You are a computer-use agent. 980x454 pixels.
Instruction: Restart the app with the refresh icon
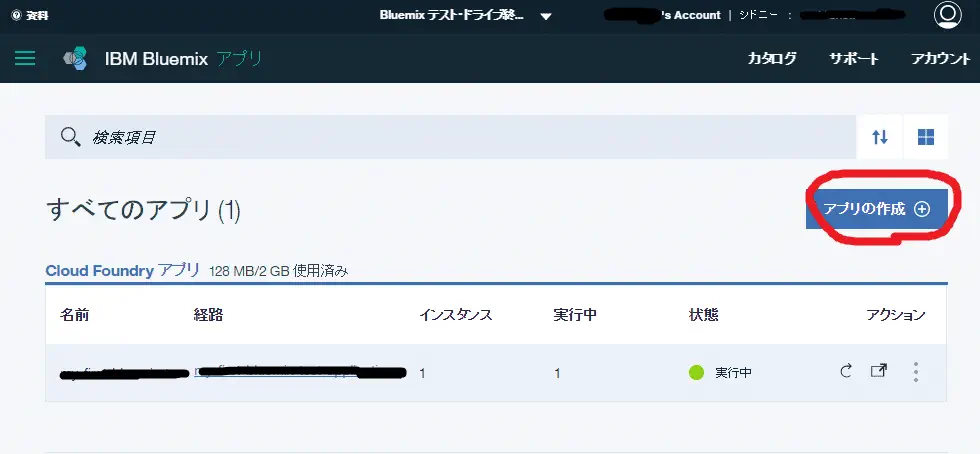tap(845, 372)
